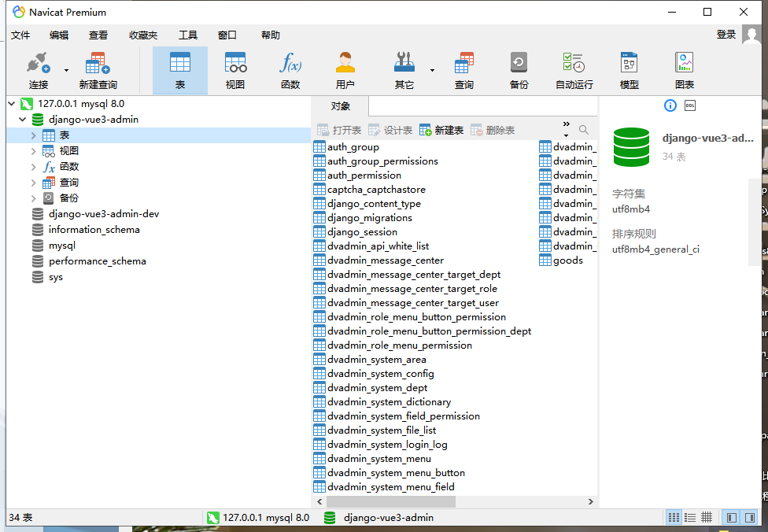Click the Others (其它) toolbar icon
This screenshot has height=532, width=768.
coord(404,71)
